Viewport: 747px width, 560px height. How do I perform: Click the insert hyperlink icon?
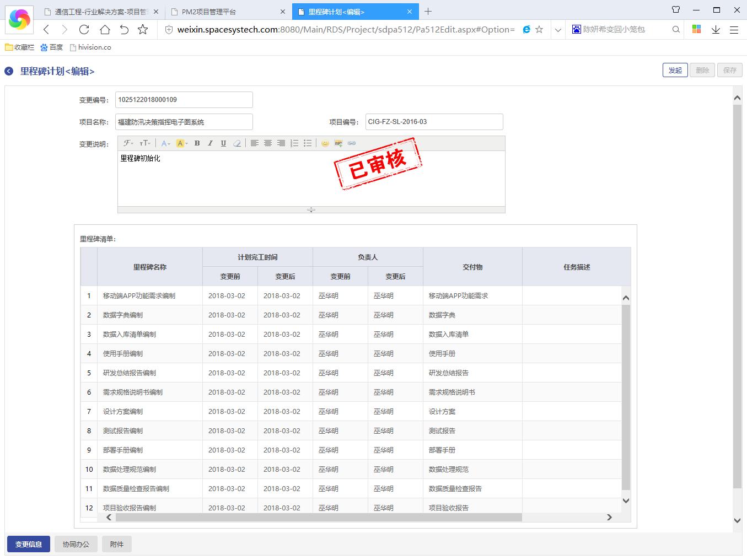[352, 143]
